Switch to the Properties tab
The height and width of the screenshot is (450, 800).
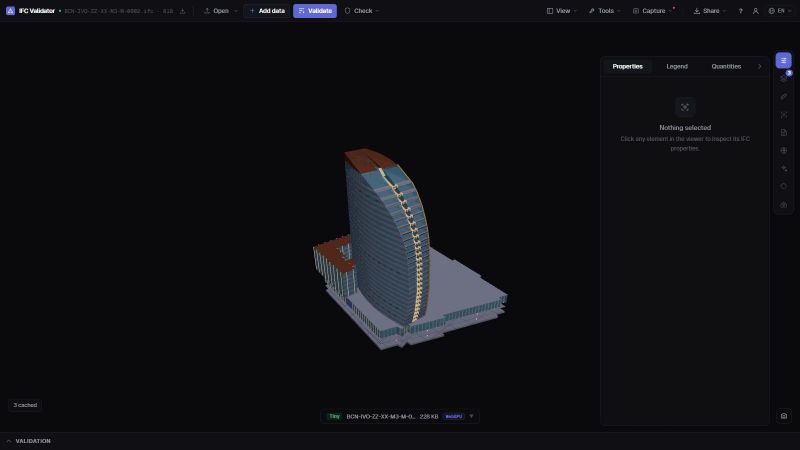tap(628, 66)
